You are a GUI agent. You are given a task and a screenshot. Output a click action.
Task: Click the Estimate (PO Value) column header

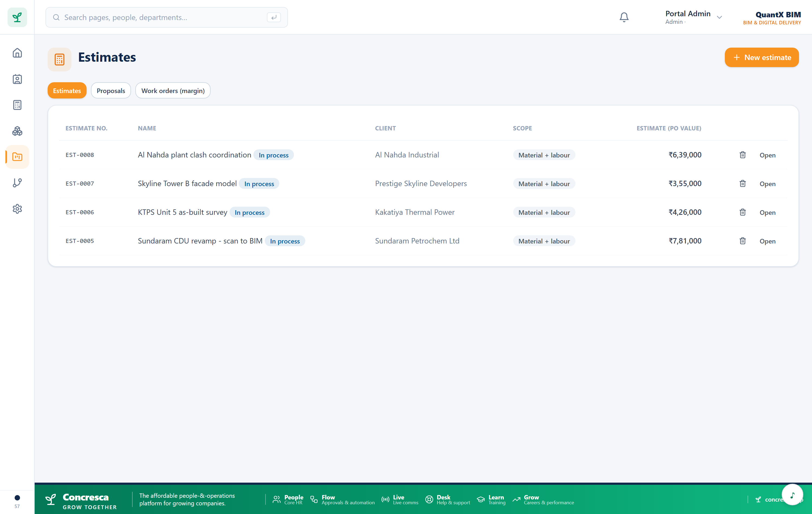tap(669, 128)
